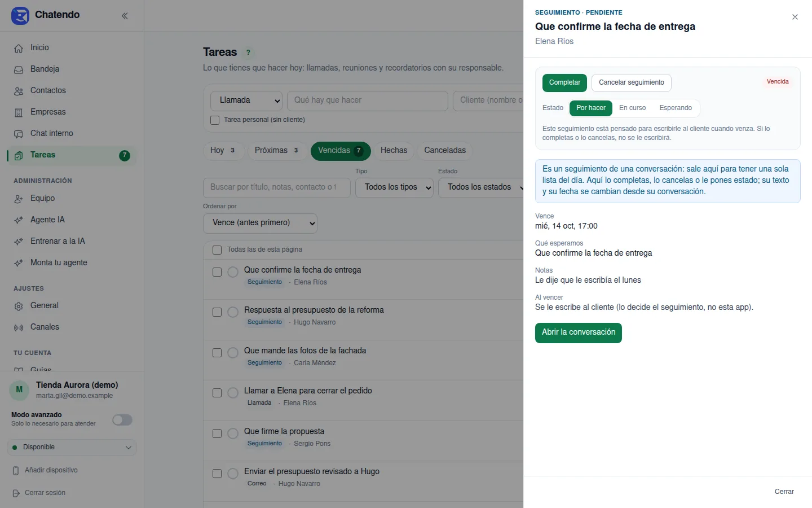The width and height of the screenshot is (812, 508).
Task: Open the Vence (antes primero) sort dropdown
Action: coord(260,223)
